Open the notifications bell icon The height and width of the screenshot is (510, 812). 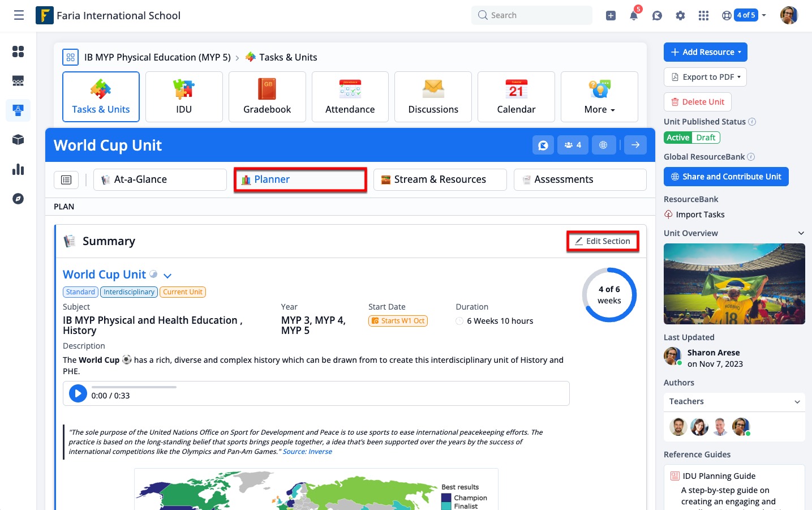click(x=633, y=16)
